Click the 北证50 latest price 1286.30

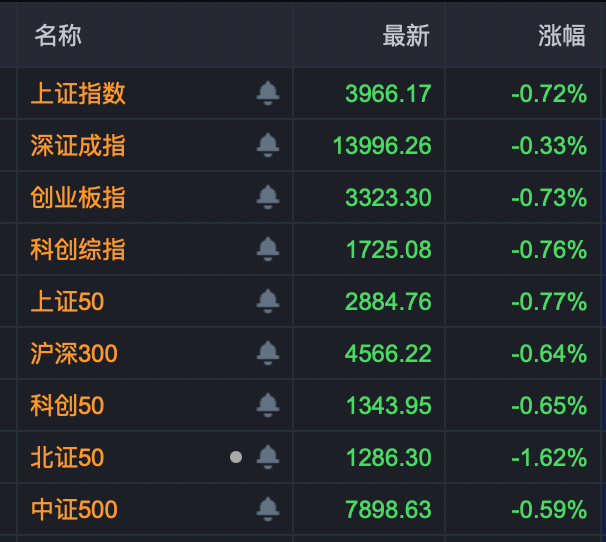coord(388,458)
